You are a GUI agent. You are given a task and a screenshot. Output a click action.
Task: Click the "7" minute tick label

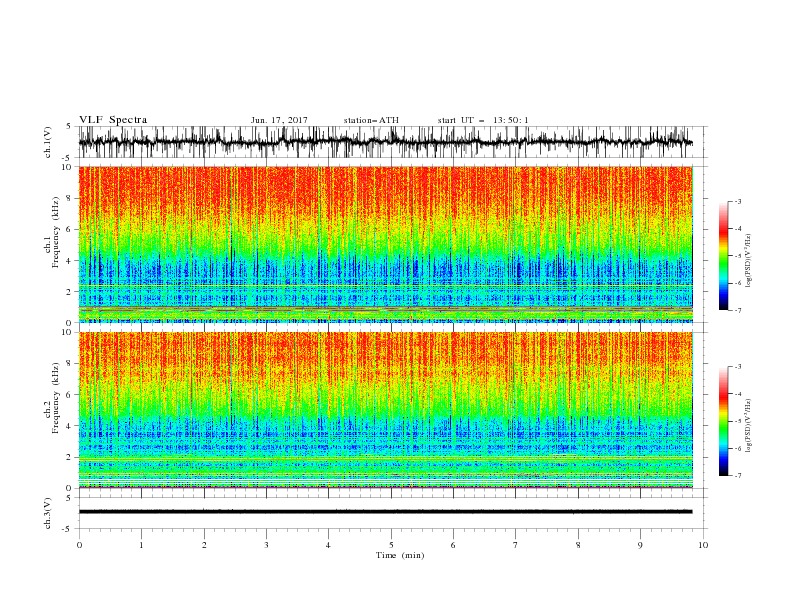(516, 545)
